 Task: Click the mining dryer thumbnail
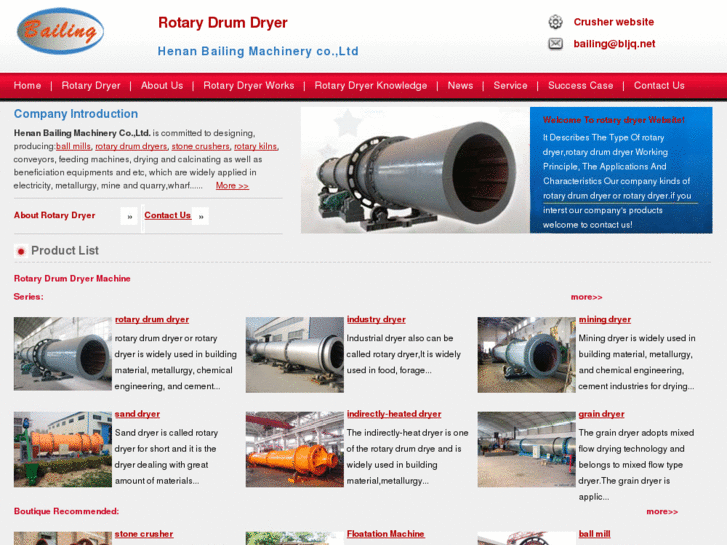[526, 355]
